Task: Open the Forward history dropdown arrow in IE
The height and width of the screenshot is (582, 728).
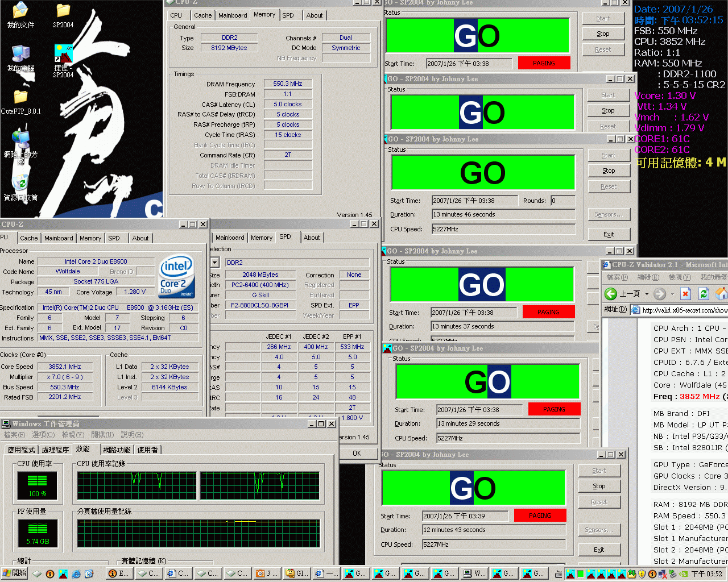Action: (x=672, y=294)
